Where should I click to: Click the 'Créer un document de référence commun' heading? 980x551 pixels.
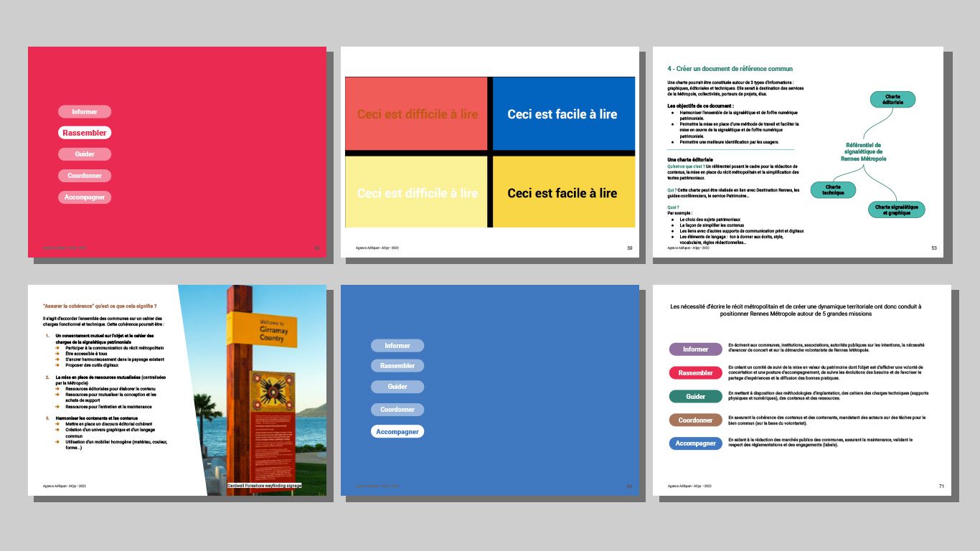730,69
